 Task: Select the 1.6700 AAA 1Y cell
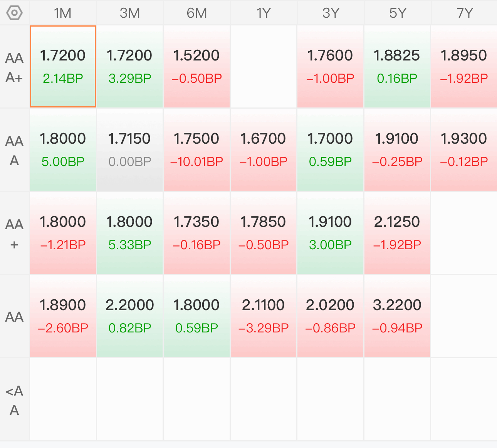[x=264, y=150]
